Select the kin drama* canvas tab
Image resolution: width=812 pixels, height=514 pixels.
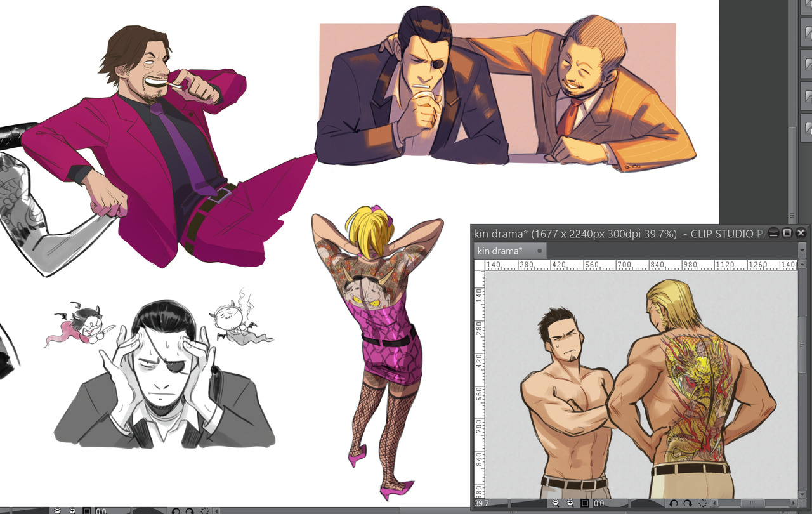click(x=501, y=251)
